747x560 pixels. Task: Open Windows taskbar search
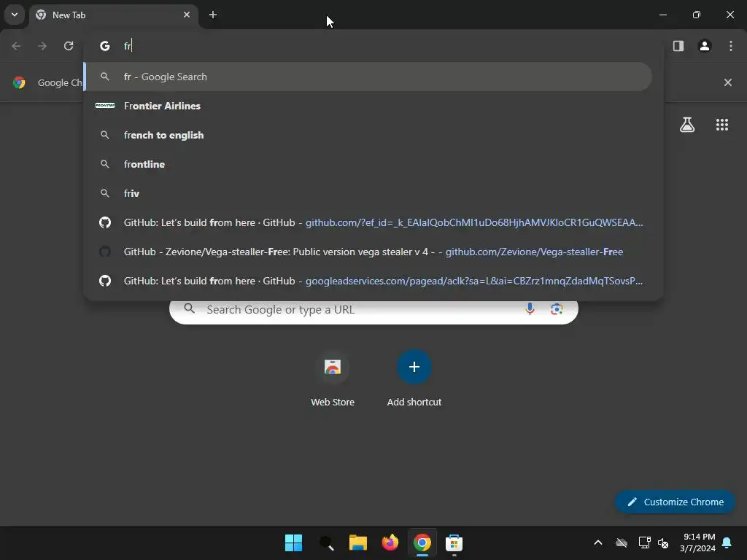326,542
